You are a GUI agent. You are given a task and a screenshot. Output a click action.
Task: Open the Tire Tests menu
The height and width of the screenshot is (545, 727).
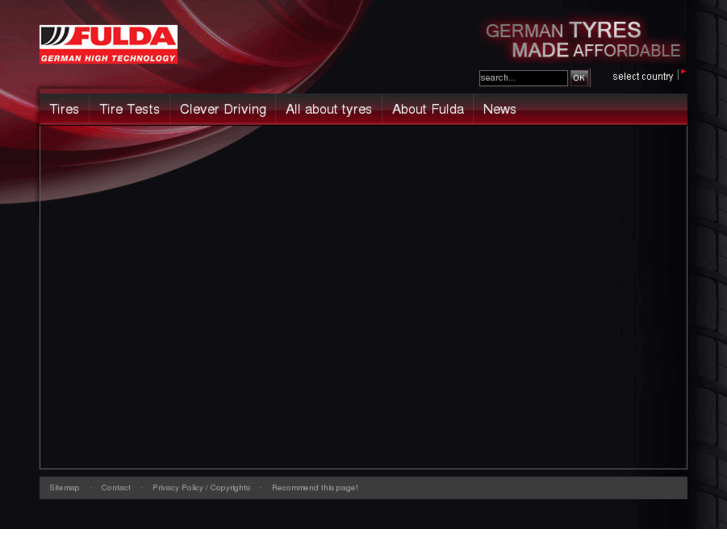coord(129,109)
